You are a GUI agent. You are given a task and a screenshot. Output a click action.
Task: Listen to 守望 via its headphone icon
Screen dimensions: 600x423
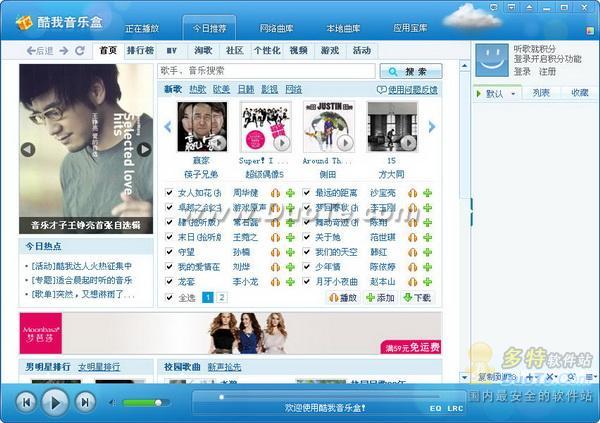(275, 252)
